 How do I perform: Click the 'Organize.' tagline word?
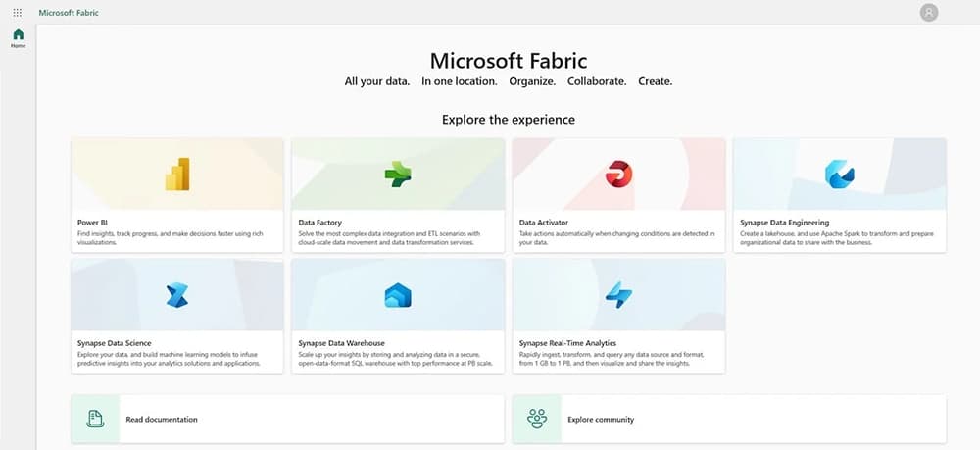coord(532,81)
